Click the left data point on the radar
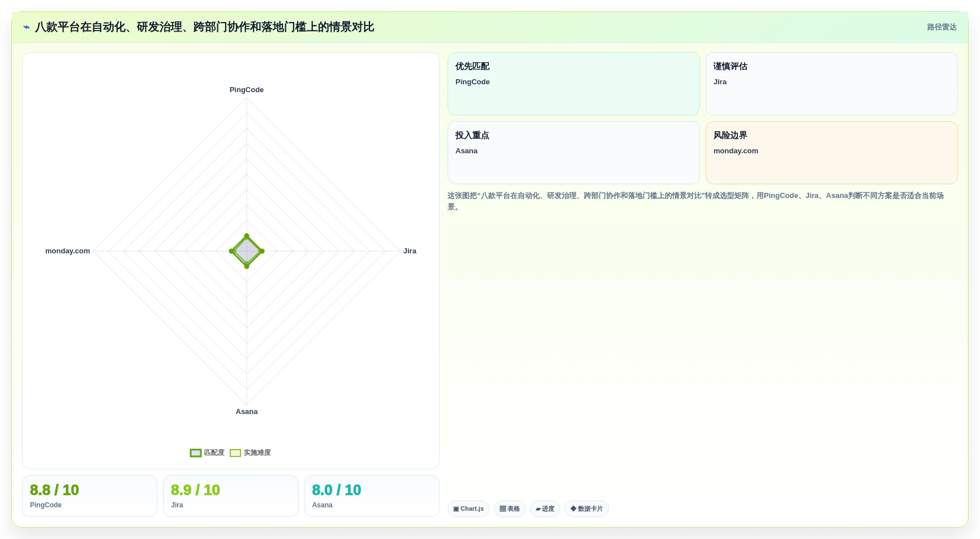The image size is (980, 539). (231, 251)
